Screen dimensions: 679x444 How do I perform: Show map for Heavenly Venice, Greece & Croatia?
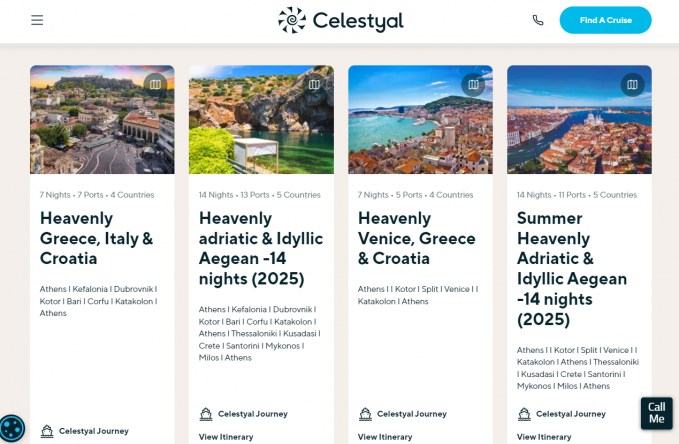(473, 84)
